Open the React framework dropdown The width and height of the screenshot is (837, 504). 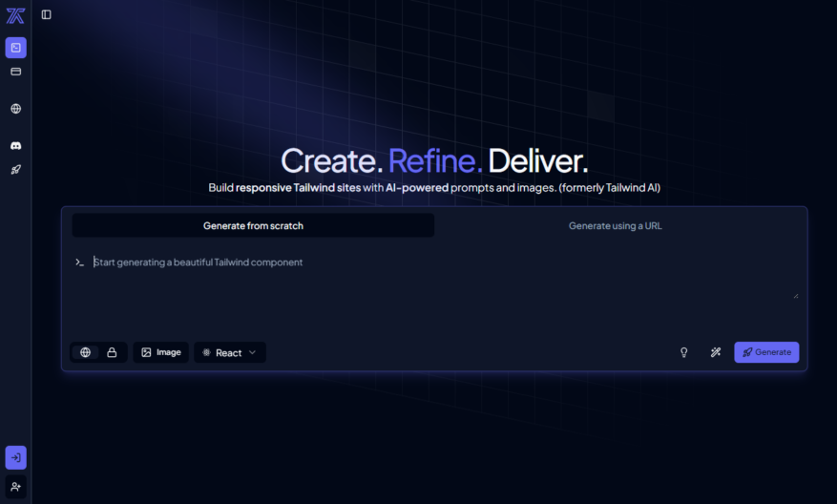click(x=230, y=352)
